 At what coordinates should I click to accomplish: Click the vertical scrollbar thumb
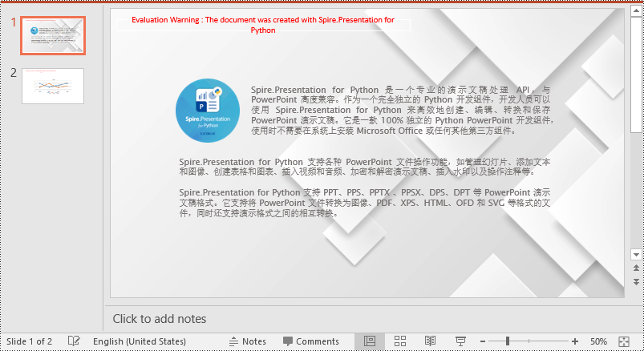coord(636,75)
